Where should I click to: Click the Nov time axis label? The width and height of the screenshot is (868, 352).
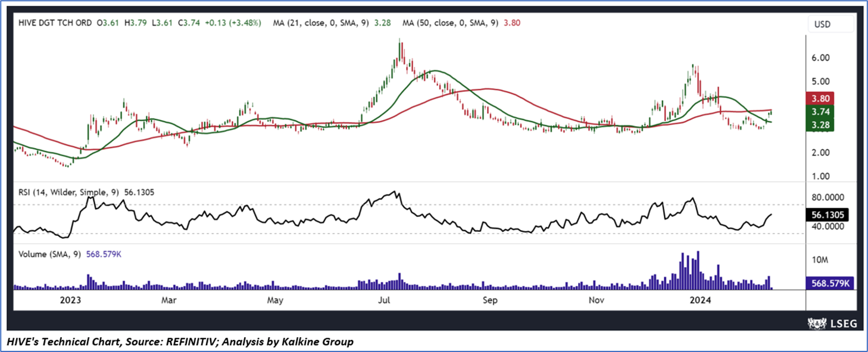pyautogui.click(x=597, y=301)
